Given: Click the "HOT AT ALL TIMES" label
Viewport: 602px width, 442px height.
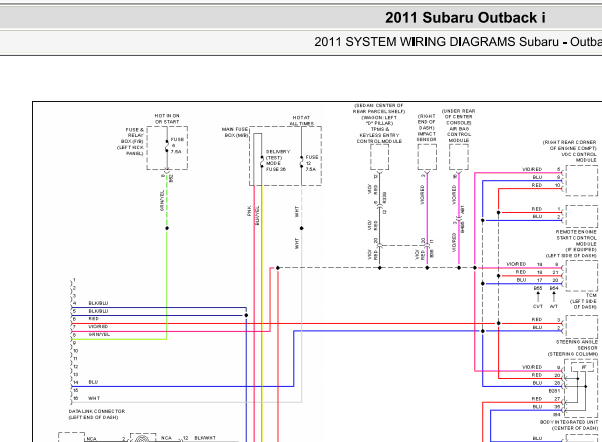Looking at the screenshot, I should 301,121.
